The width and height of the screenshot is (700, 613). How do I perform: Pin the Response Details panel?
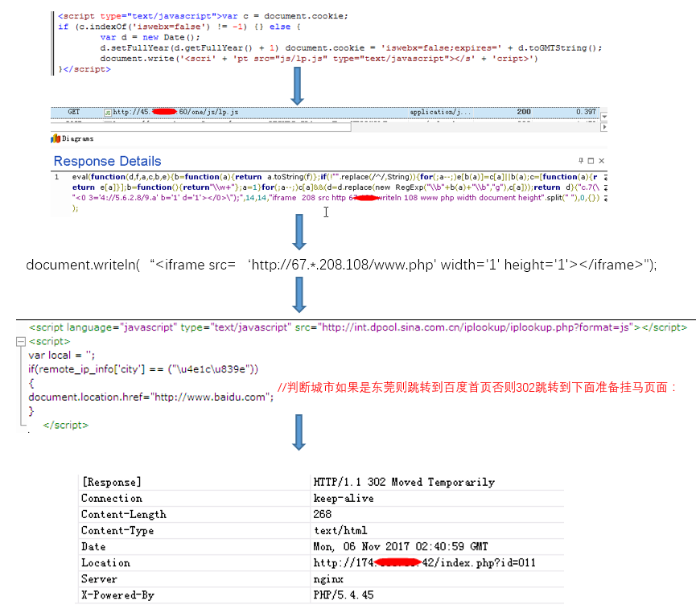point(581,161)
